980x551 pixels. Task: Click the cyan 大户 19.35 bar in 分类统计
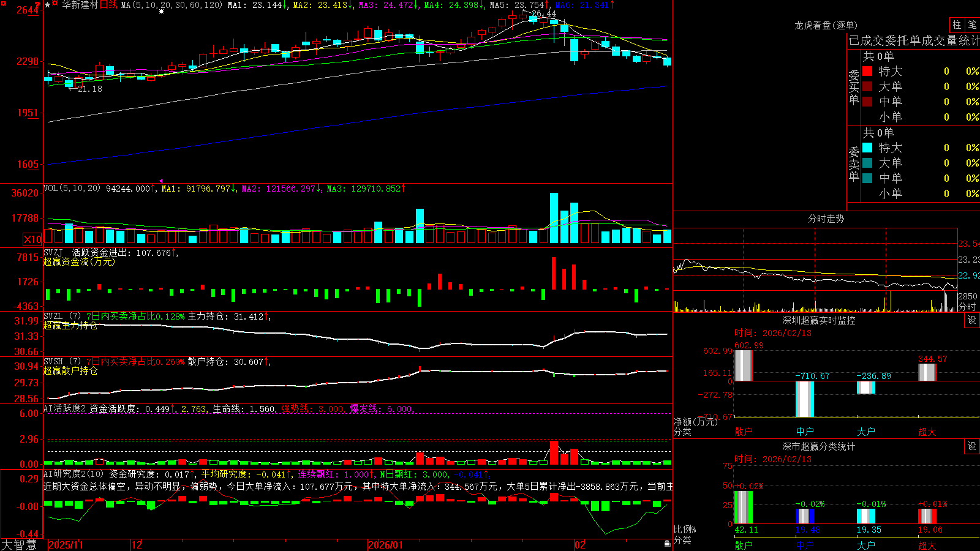[x=865, y=516]
